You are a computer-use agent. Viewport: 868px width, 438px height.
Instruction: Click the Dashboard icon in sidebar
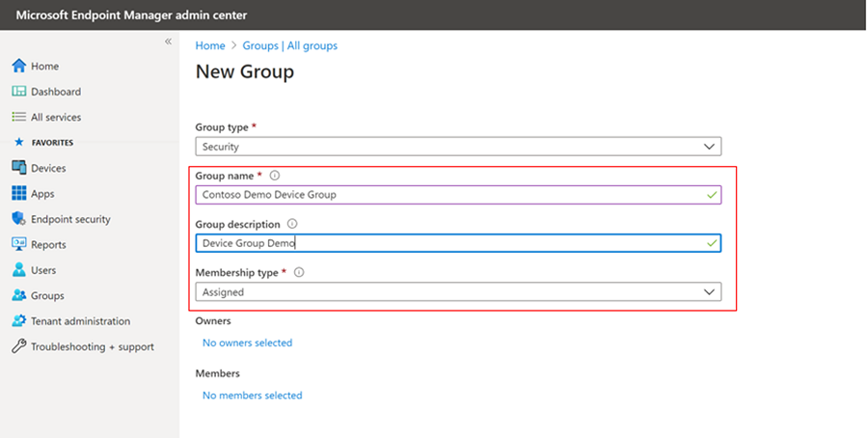19,92
